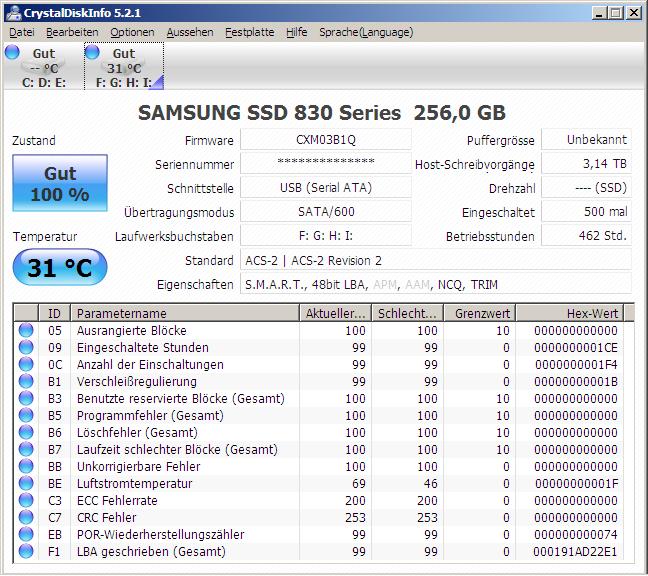Click the status orb for Verschleißregulierung

tap(26, 381)
